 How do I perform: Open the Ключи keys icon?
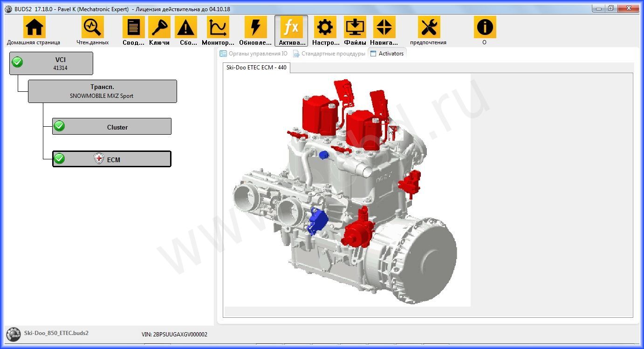pyautogui.click(x=159, y=27)
